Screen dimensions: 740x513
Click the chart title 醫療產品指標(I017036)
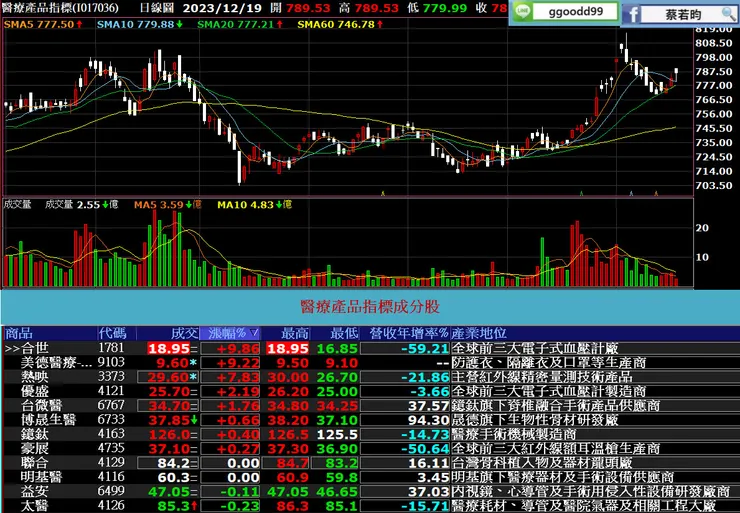60,8
